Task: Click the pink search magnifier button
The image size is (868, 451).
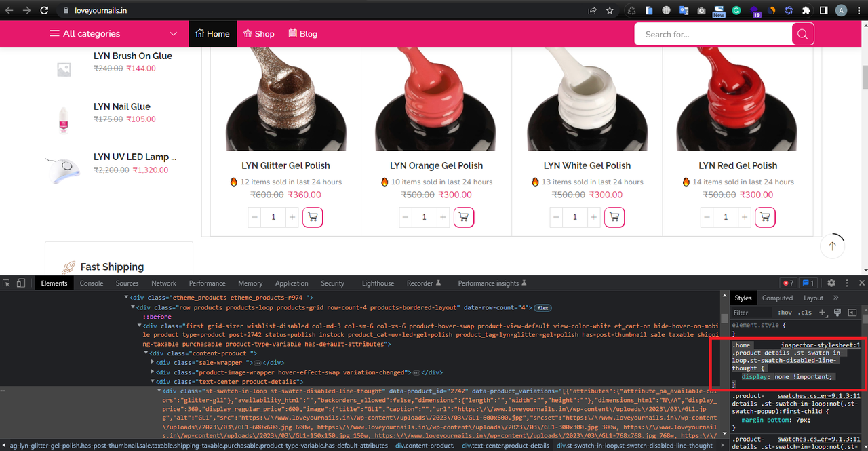Action: [803, 34]
